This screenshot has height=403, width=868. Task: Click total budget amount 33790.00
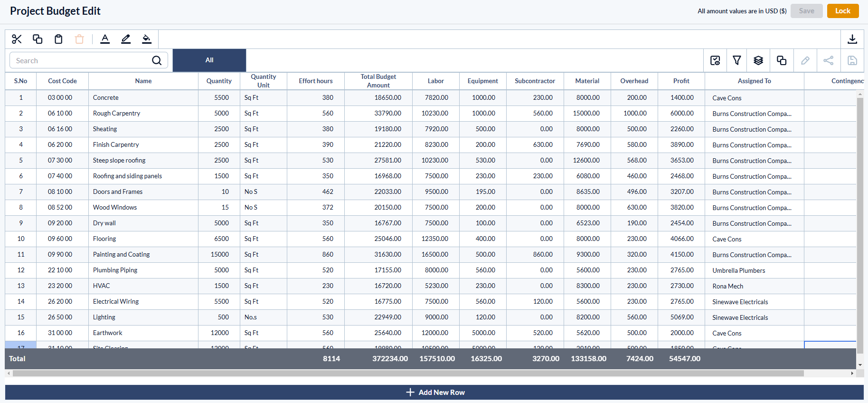[x=387, y=113]
